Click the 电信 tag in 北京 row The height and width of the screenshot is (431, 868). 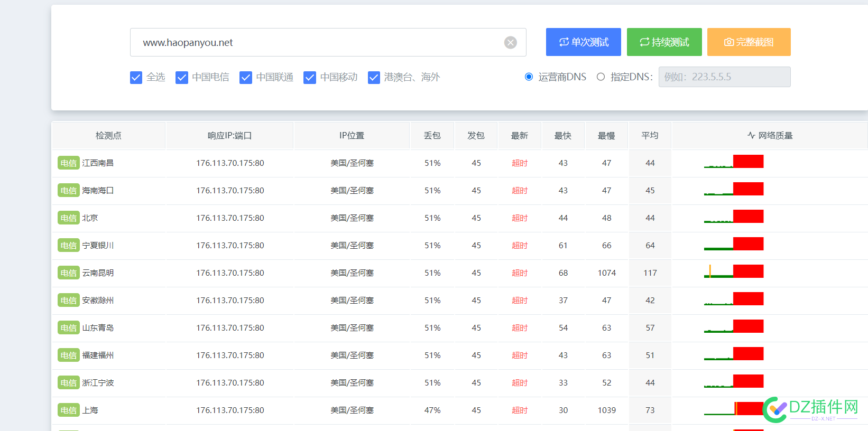[x=68, y=218]
